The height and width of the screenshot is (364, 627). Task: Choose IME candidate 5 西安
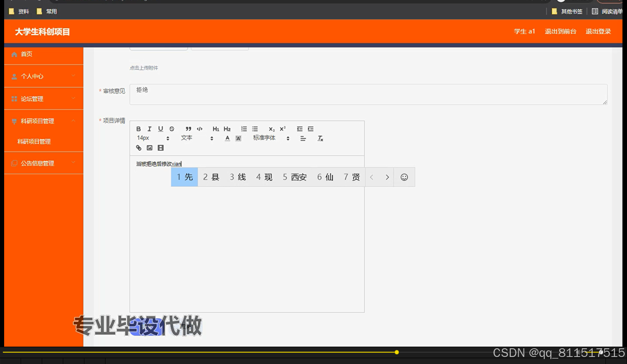[x=294, y=177]
